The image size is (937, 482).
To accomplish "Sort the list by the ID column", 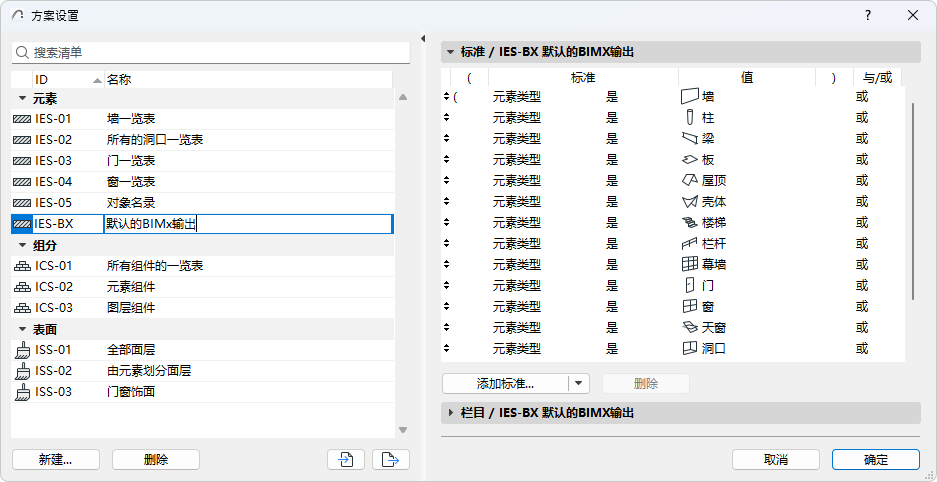I will [68, 79].
